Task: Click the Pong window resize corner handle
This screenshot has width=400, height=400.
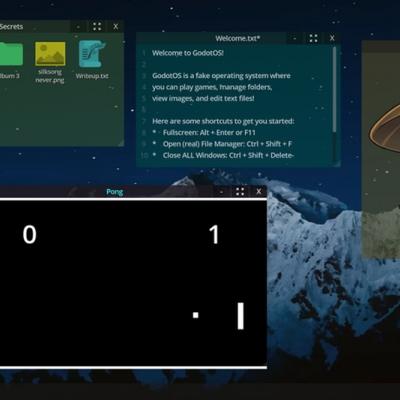Action: 264,364
